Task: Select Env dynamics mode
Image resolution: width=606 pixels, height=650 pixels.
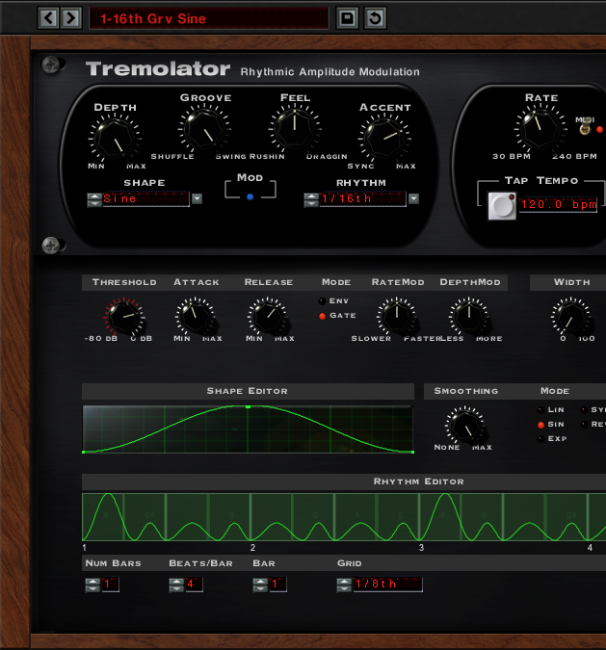Action: point(322,301)
